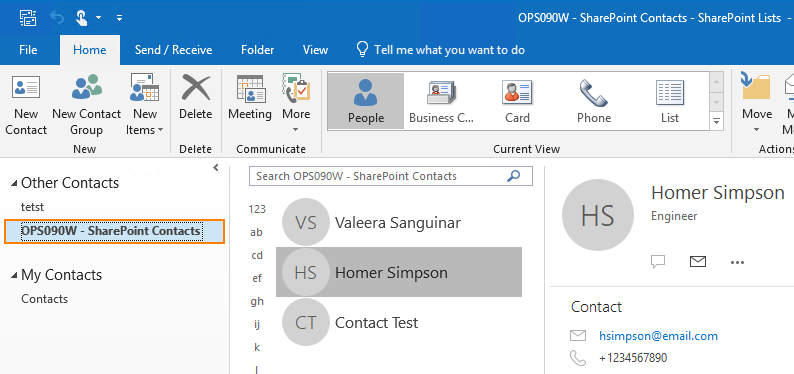Screen dimensions: 794x374
Task: Open the File tab
Action: pyautogui.click(x=28, y=50)
